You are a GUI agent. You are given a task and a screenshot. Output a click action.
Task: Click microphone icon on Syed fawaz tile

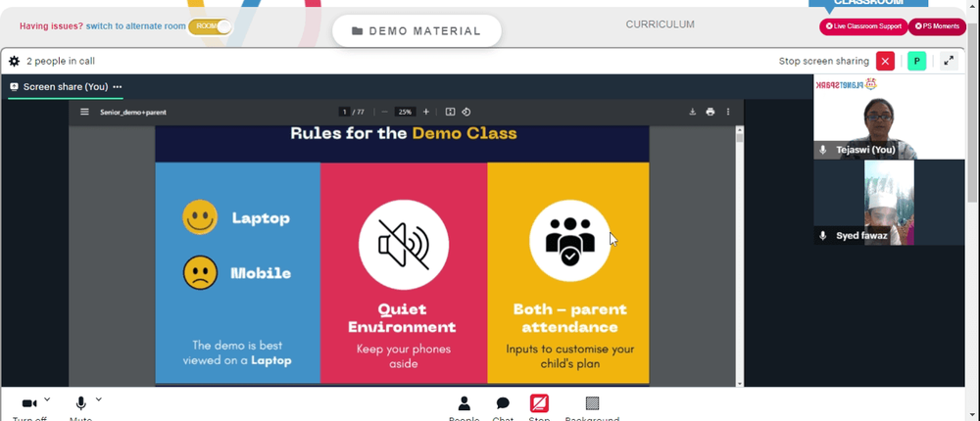[823, 236]
